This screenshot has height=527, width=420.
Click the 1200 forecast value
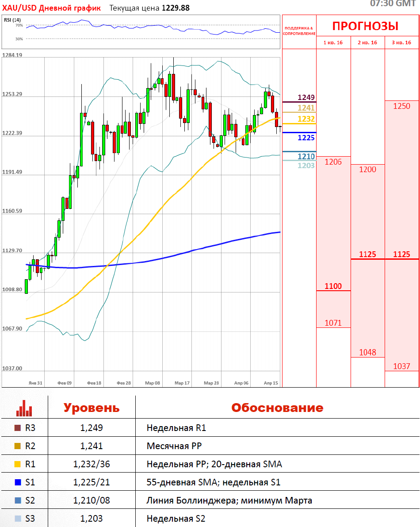coord(368,169)
